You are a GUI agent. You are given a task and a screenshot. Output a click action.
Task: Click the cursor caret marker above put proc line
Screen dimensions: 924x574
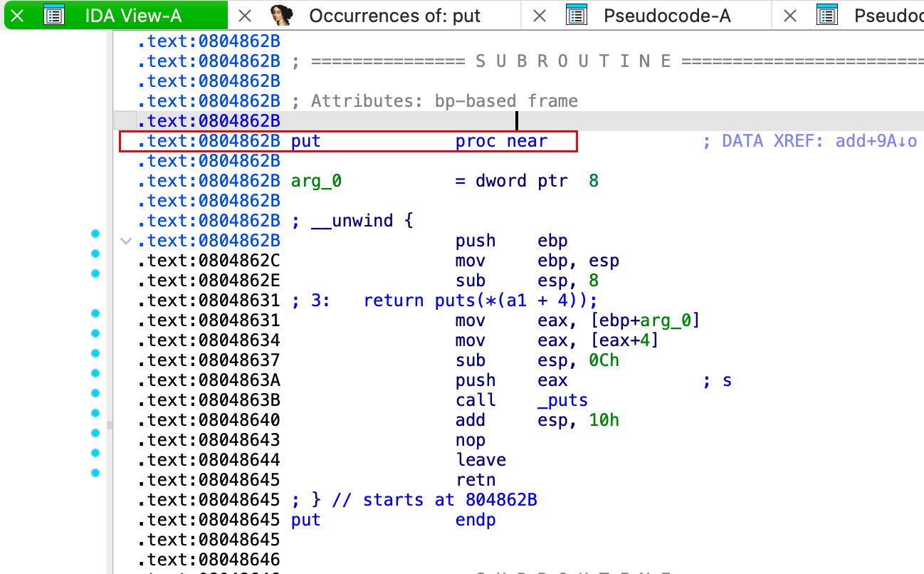tap(517, 120)
